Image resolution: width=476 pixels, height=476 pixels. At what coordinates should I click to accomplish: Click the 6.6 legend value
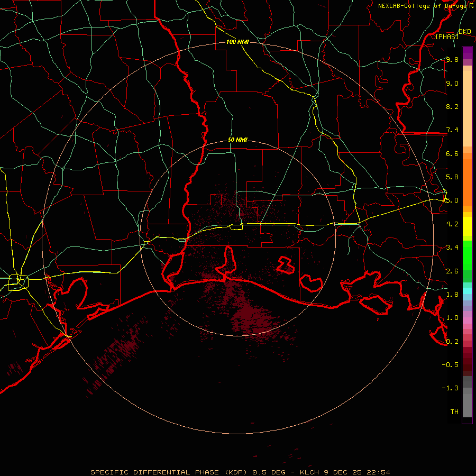coord(452,153)
